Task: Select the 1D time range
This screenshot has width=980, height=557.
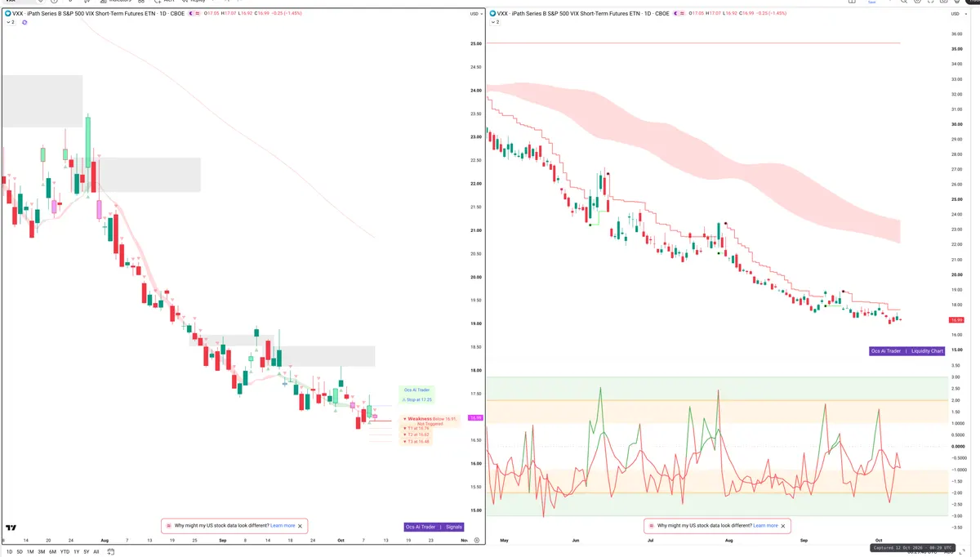Action: [9, 552]
